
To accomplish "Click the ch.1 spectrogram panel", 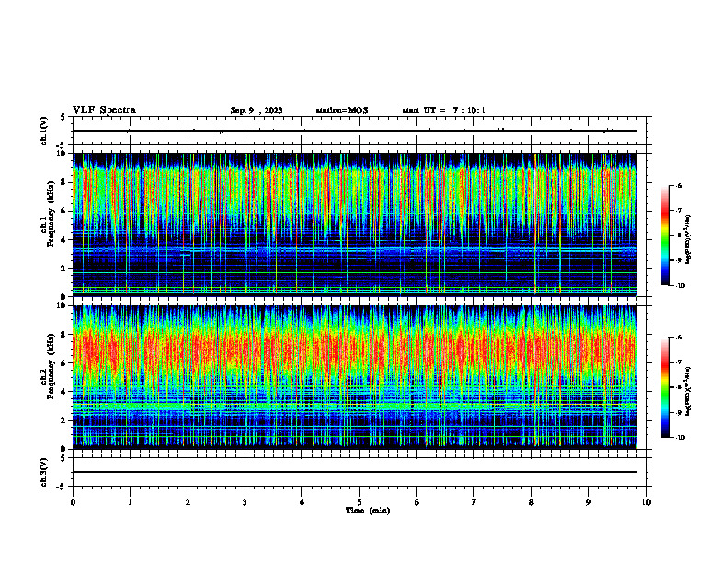I will coord(355,224).
